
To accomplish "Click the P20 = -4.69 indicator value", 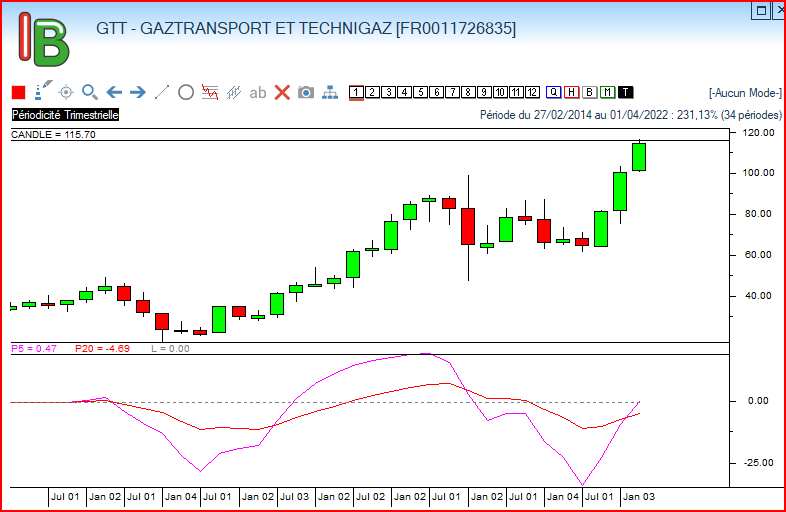I will tap(102, 349).
